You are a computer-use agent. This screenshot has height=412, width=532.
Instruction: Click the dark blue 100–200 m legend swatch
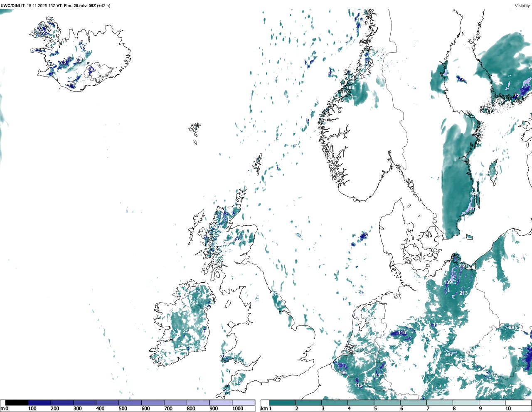click(x=39, y=402)
